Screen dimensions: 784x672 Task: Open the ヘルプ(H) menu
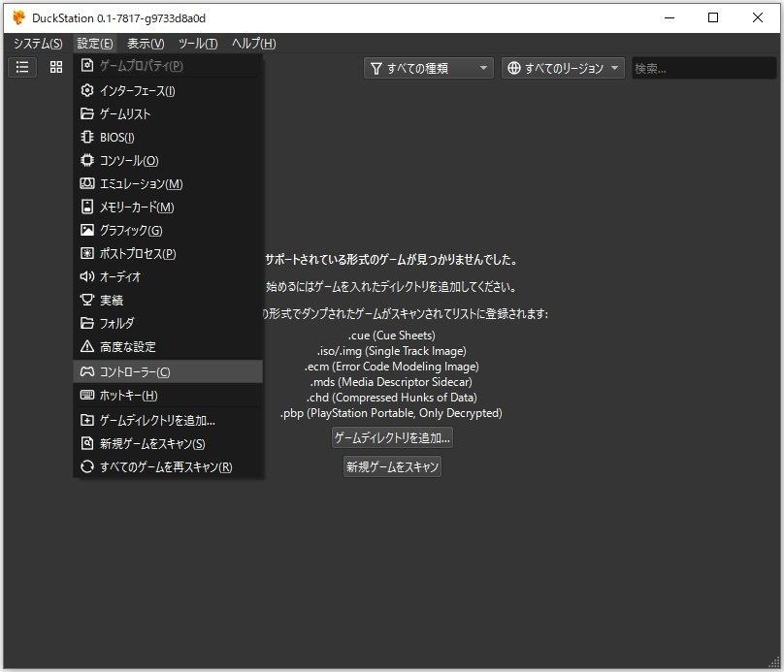(253, 44)
